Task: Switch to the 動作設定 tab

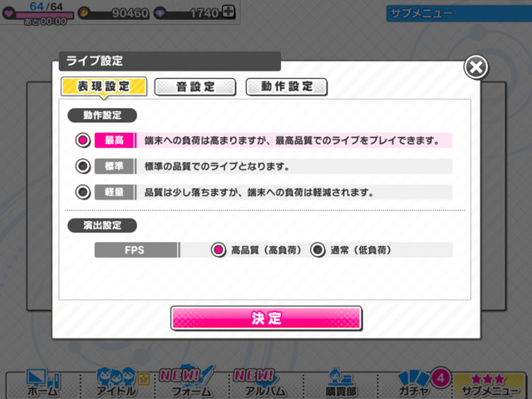Action: pyautogui.click(x=287, y=86)
